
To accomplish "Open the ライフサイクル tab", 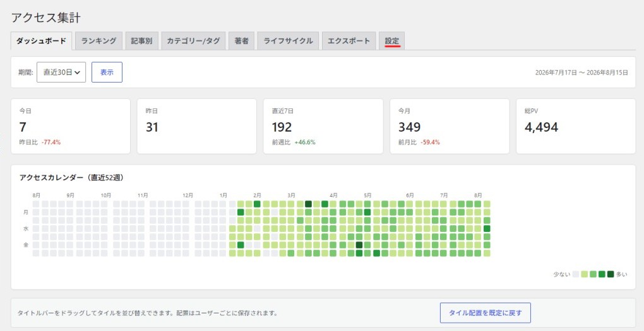I will pos(288,41).
